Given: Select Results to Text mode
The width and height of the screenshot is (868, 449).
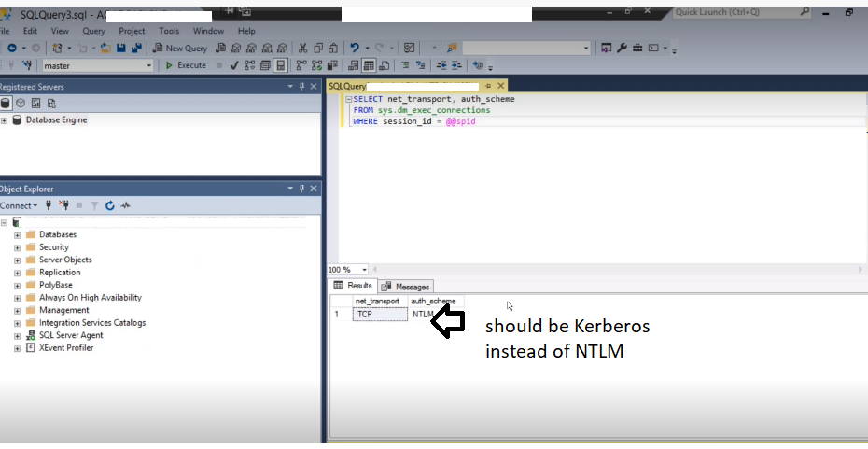Looking at the screenshot, I should [x=353, y=65].
